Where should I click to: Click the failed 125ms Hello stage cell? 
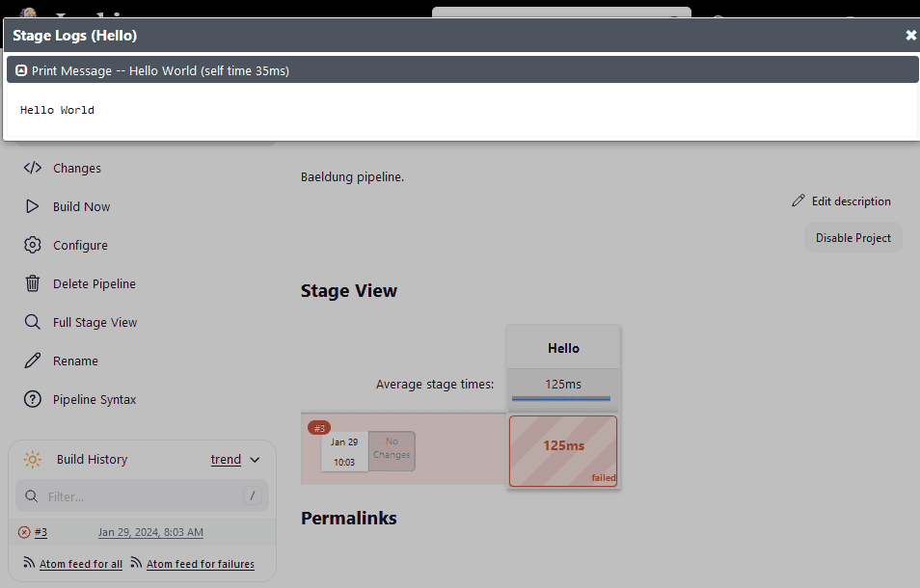(563, 450)
